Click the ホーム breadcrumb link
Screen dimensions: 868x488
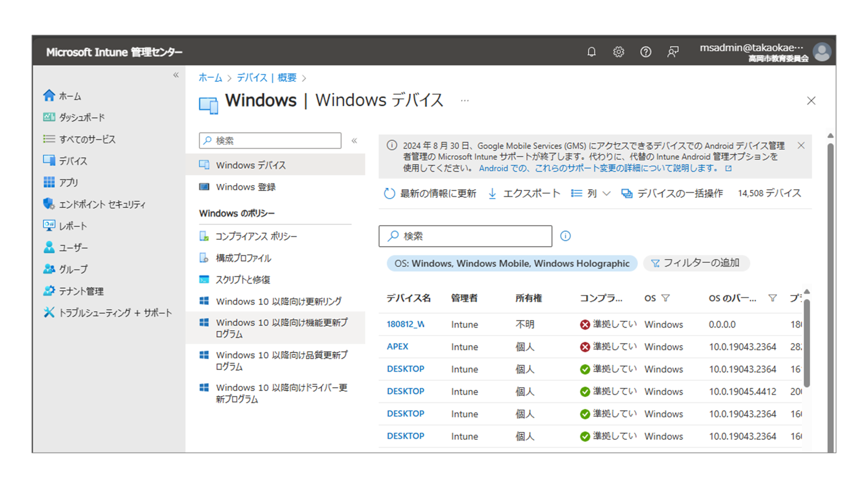click(x=210, y=78)
